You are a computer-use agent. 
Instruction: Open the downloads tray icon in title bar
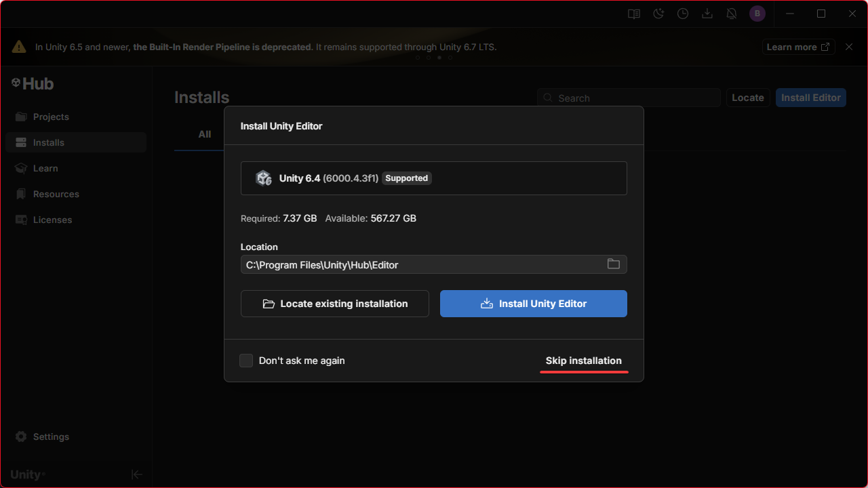pyautogui.click(x=707, y=14)
